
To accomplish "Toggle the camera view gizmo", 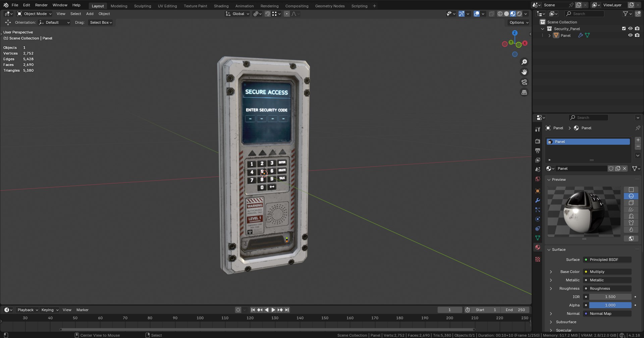I will pos(524,82).
